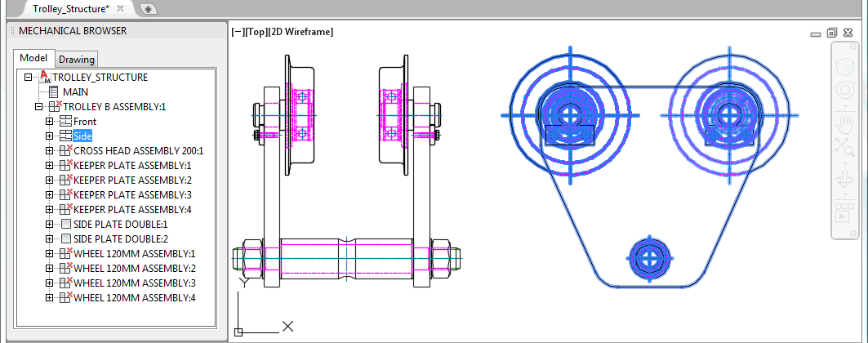Click the SIDE PLATE DOUBLE:1 part icon
This screenshot has height=343, width=868.
point(66,225)
